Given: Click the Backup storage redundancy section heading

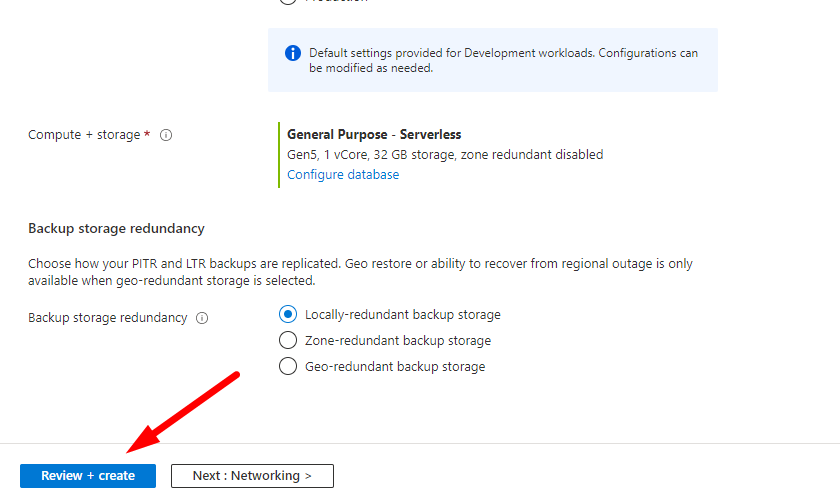Looking at the screenshot, I should [116, 229].
